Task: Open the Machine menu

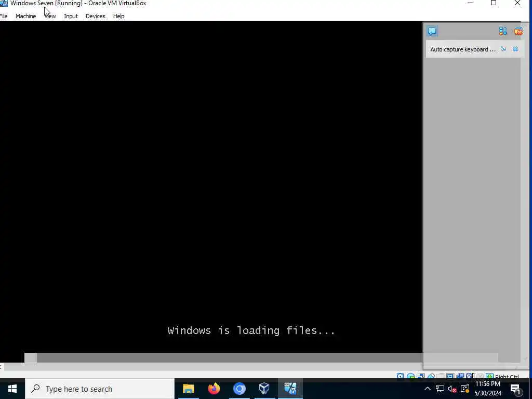Action: point(26,16)
